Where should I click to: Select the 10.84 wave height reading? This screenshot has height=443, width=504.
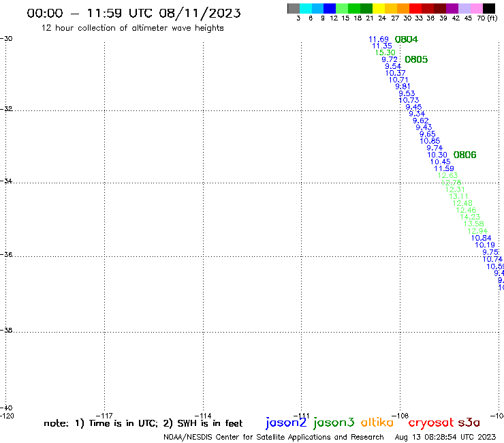pyautogui.click(x=481, y=238)
